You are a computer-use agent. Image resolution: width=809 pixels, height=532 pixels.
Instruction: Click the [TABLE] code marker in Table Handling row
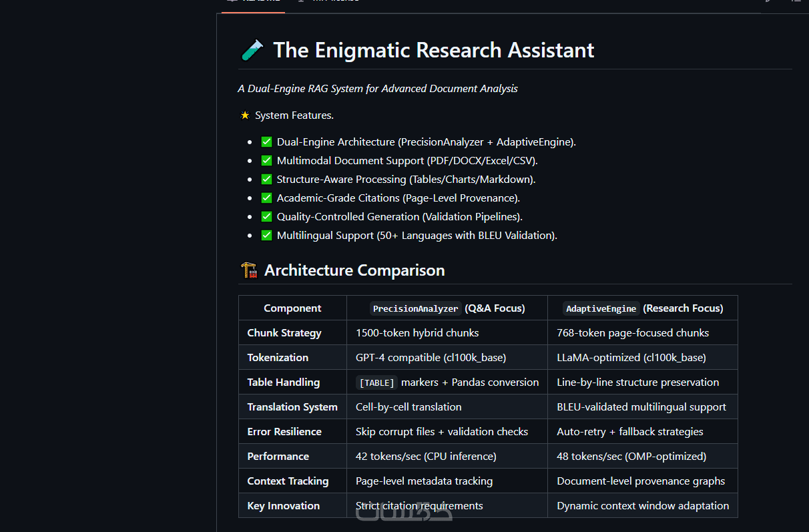(x=376, y=382)
